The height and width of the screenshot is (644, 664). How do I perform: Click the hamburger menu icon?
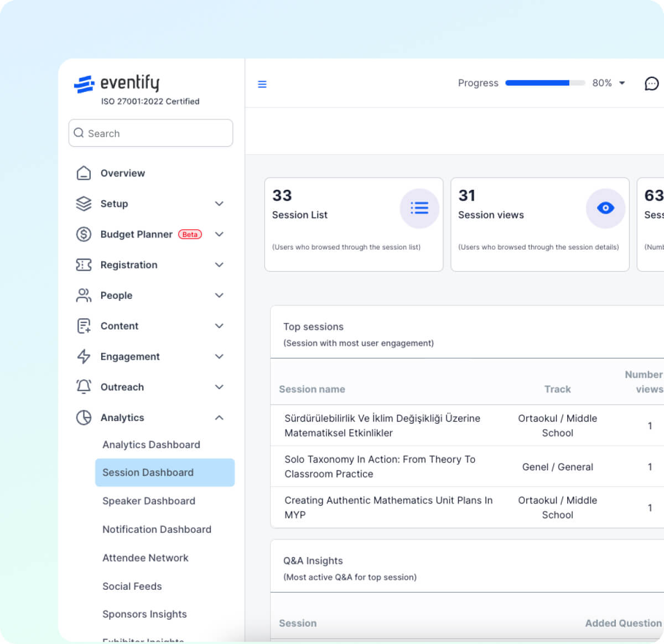[x=262, y=84]
